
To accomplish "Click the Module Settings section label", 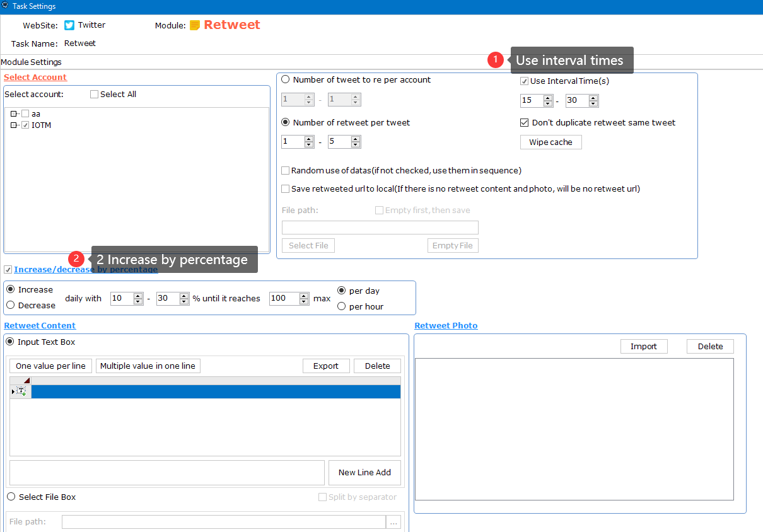I will click(x=32, y=62).
